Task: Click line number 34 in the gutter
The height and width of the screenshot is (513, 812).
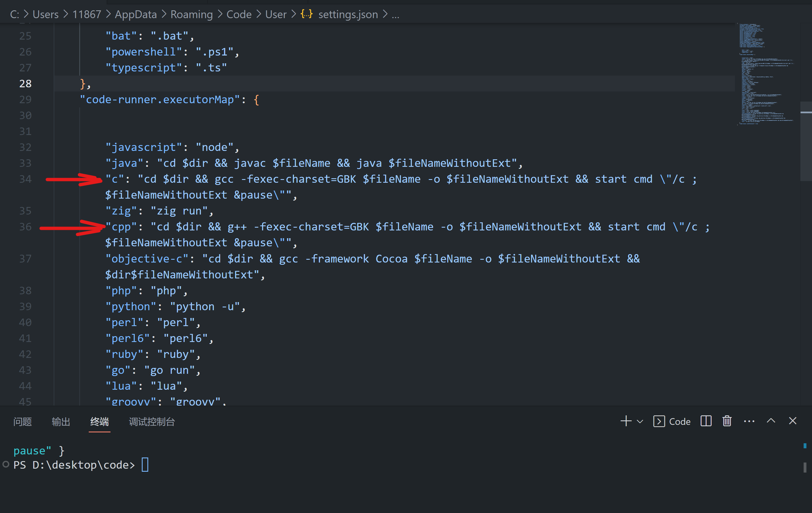Action: coord(25,179)
